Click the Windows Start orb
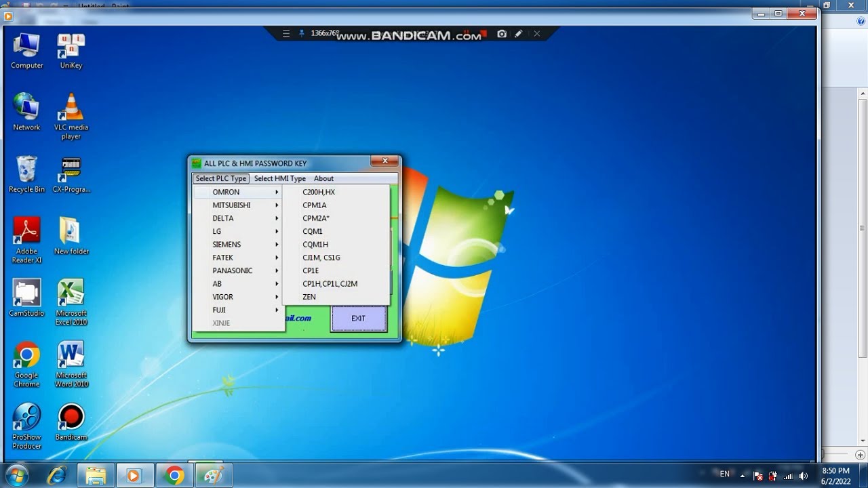The height and width of the screenshot is (488, 868). (16, 475)
